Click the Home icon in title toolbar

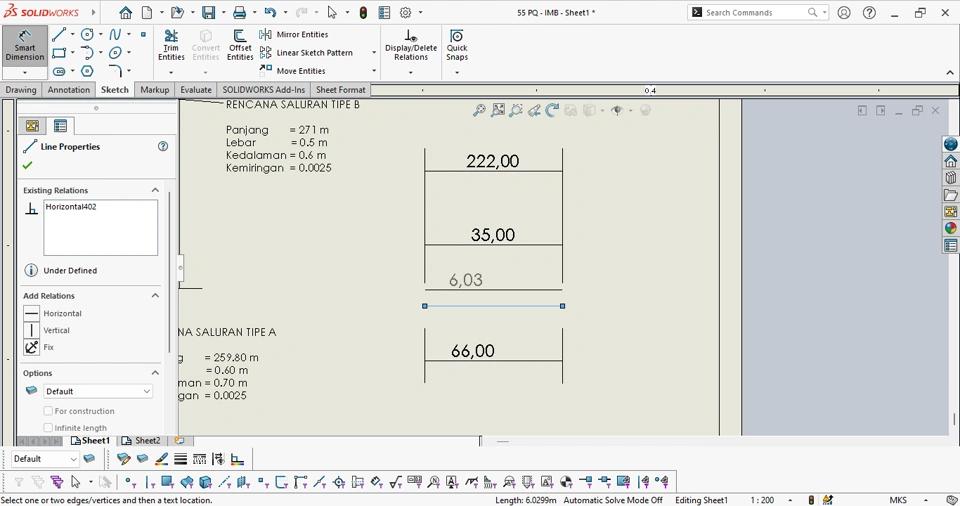click(126, 12)
